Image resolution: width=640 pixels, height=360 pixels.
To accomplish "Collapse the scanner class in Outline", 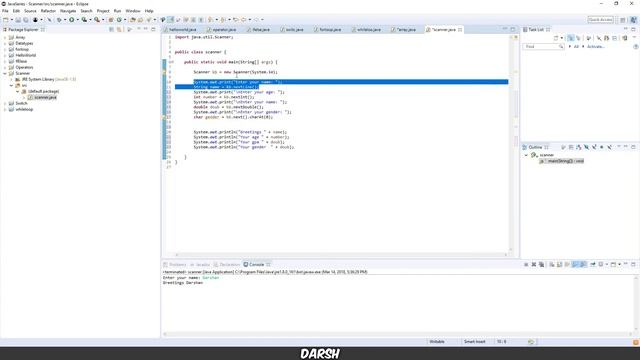I will 526,155.
